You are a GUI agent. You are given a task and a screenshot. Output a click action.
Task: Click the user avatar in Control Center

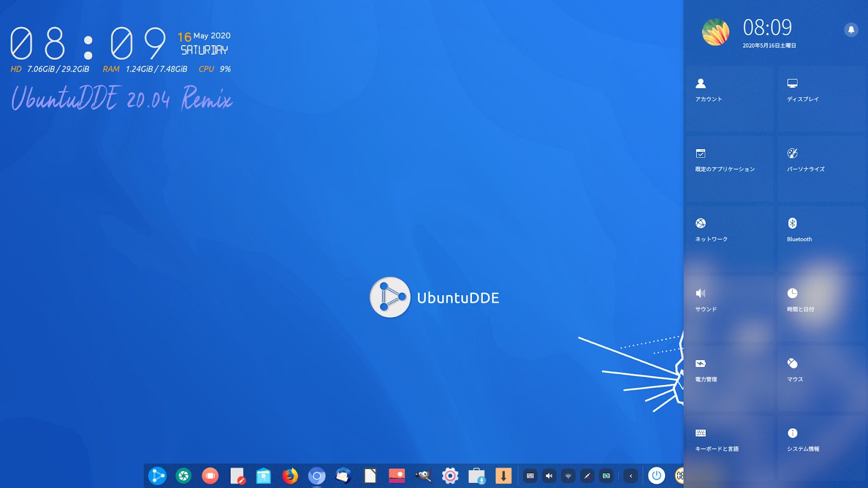716,32
